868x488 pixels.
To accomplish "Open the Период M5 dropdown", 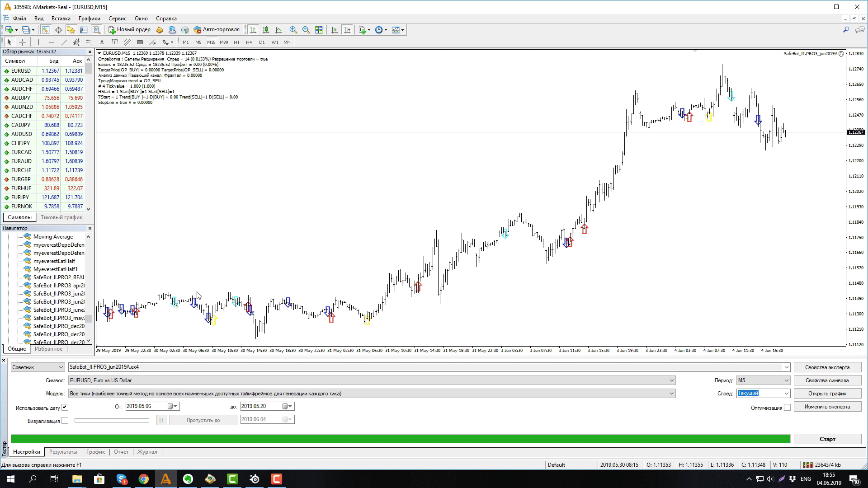I will click(x=763, y=380).
